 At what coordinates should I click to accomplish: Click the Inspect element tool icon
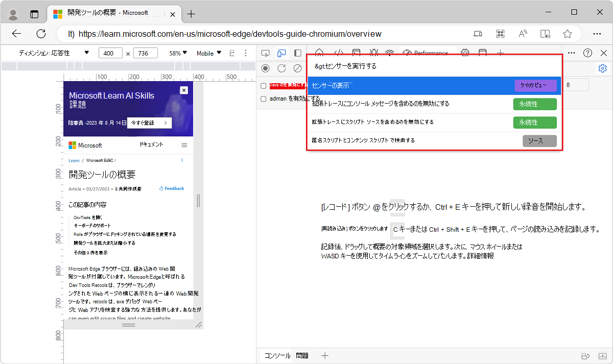click(265, 53)
